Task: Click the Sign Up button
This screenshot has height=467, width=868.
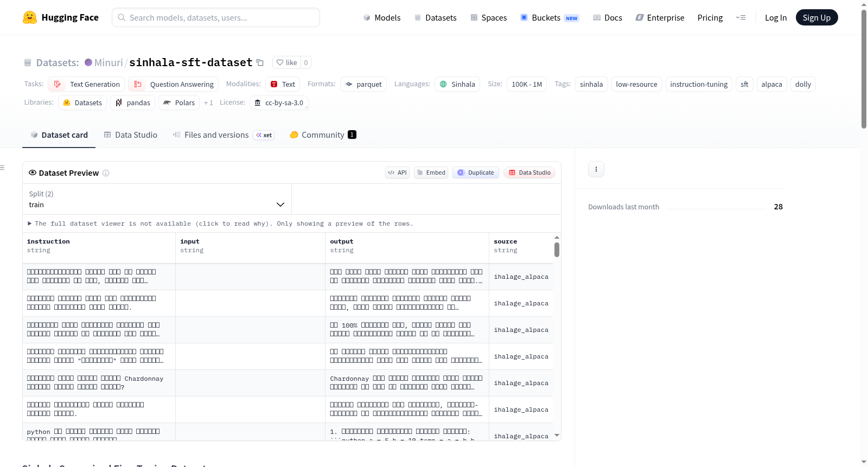Action: (816, 17)
